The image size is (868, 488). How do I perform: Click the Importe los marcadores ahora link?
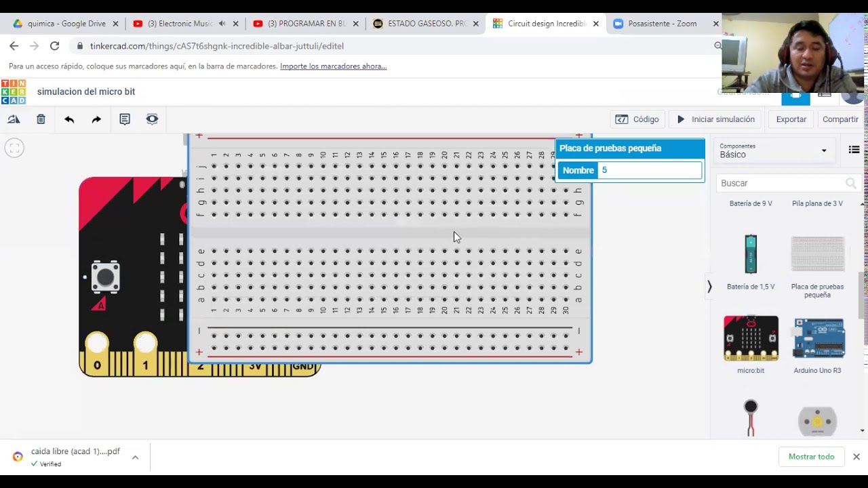[x=333, y=66]
